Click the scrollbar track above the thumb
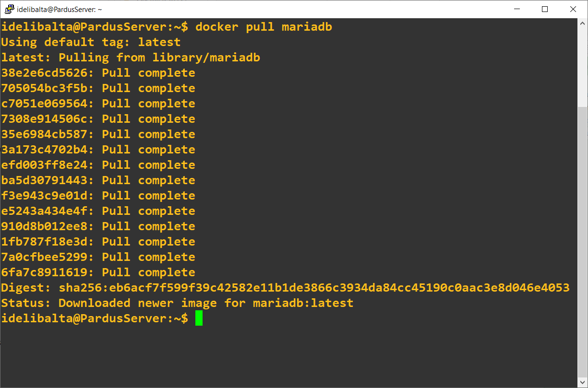Viewport: 588px width, 388px height. coord(583,67)
